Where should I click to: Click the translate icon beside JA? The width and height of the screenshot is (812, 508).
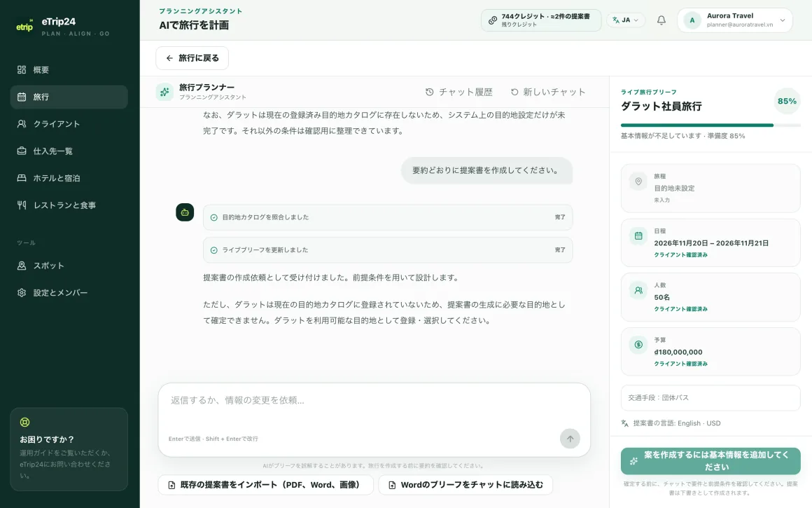point(616,20)
